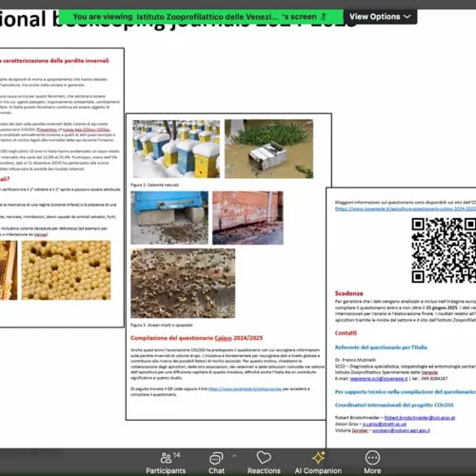This screenshot has height=476, width=476.
Task: Click the 'Figura 2' caption text
Action: pyautogui.click(x=154, y=185)
